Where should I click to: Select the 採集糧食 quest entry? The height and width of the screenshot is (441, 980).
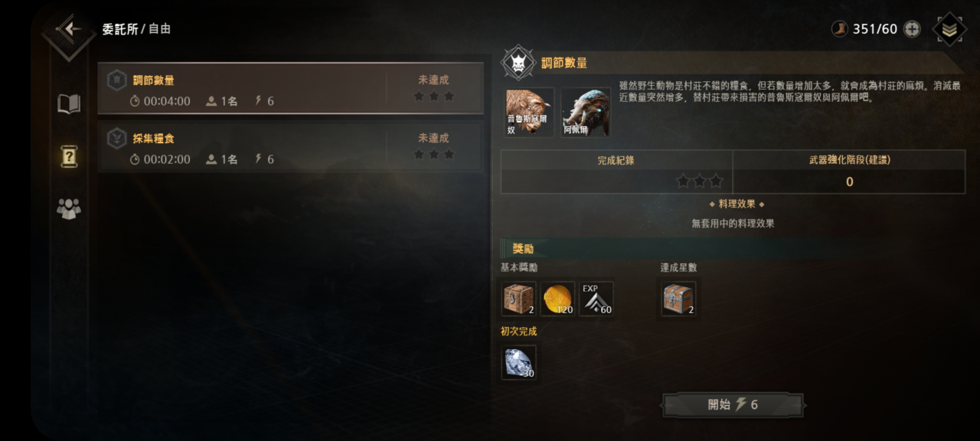click(291, 146)
